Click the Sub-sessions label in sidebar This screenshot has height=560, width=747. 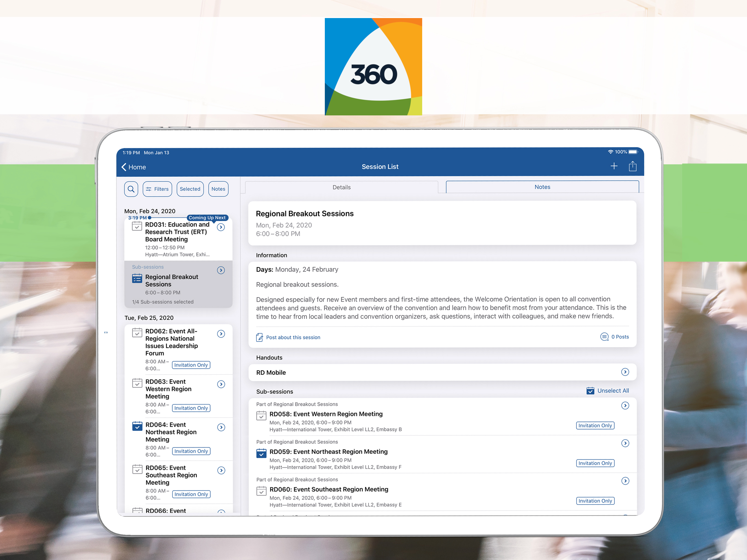click(x=148, y=267)
